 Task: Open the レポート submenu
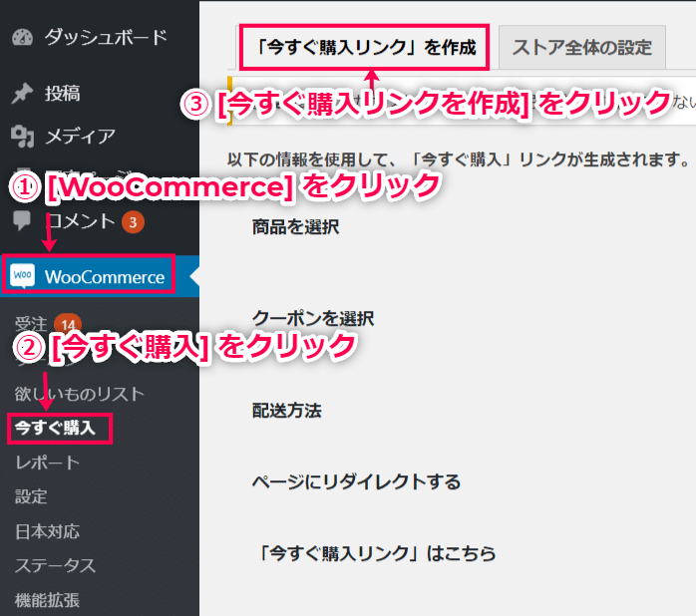pyautogui.click(x=48, y=462)
